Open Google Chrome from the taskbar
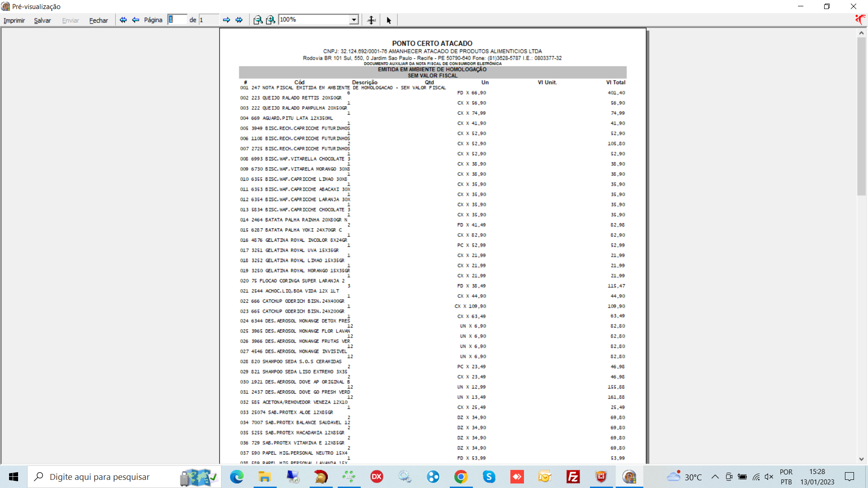Image resolution: width=868 pixels, height=488 pixels. pyautogui.click(x=461, y=477)
